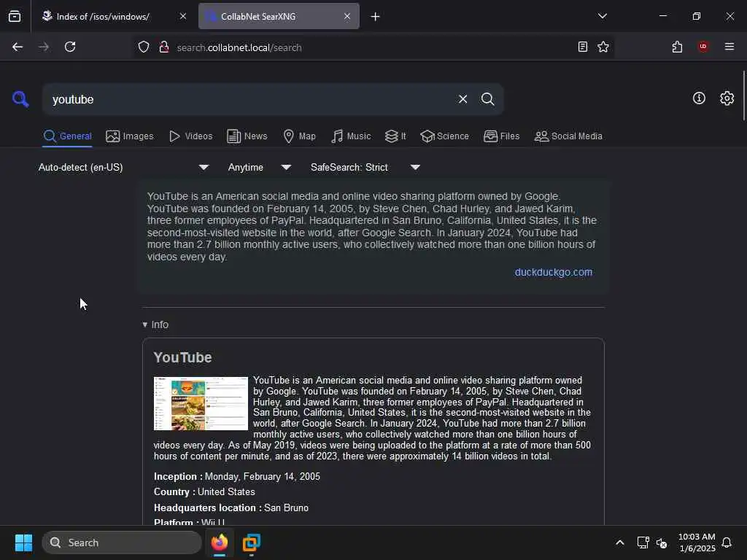The height and width of the screenshot is (560, 747).
Task: Open the Map category
Action: 300,136
